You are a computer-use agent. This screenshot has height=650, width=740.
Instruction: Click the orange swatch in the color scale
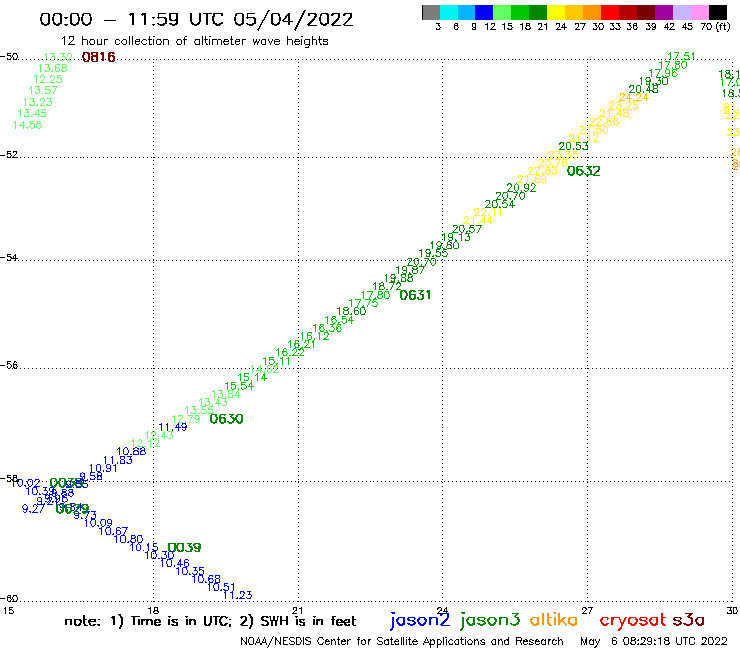click(x=592, y=12)
